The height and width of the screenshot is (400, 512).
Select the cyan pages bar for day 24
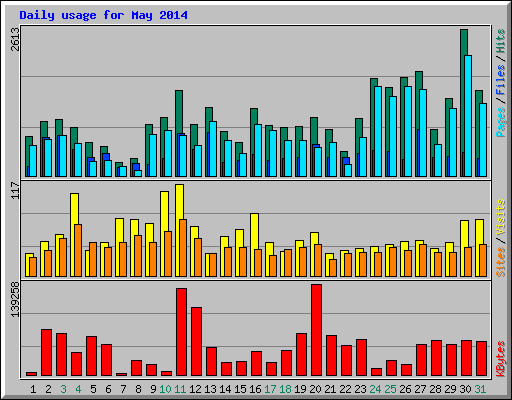click(x=378, y=132)
